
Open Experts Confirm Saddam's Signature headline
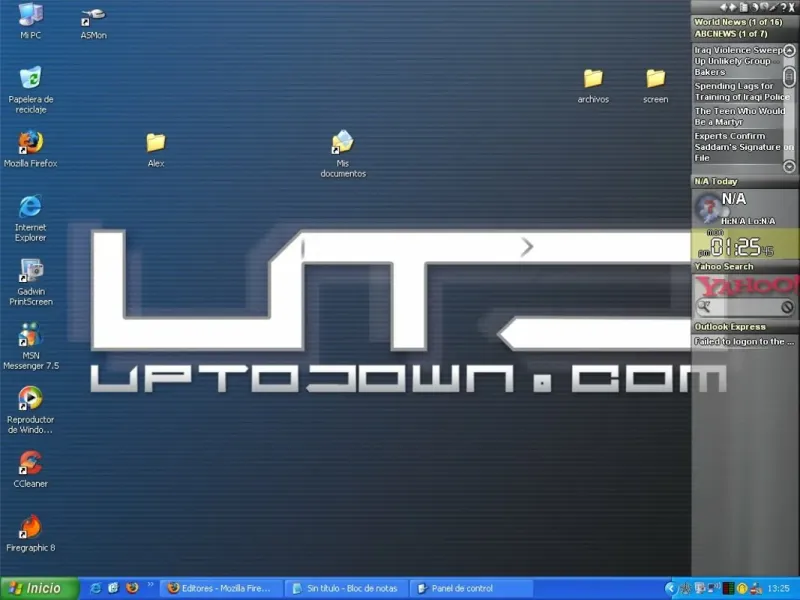click(x=742, y=147)
